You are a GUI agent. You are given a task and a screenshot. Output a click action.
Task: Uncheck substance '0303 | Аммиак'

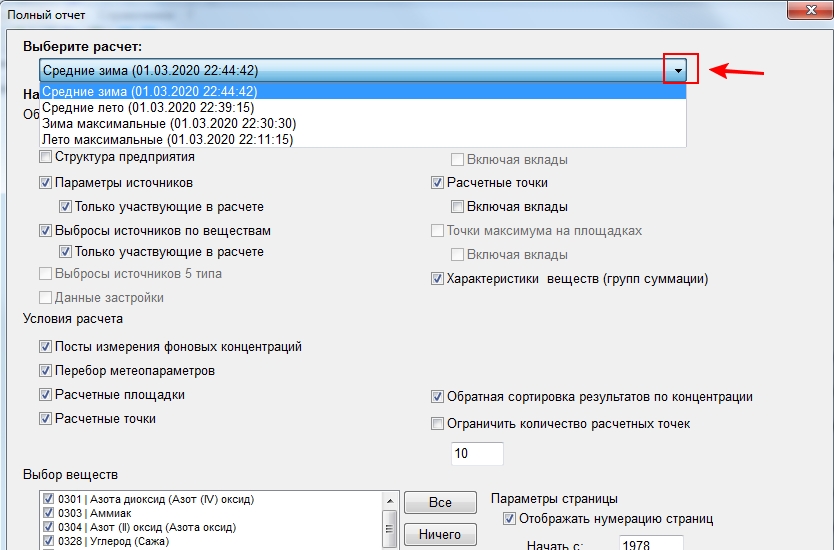click(48, 513)
